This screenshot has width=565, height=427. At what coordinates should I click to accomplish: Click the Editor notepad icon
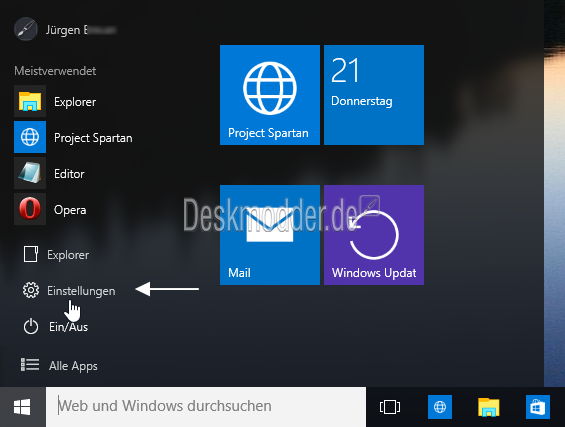click(30, 173)
